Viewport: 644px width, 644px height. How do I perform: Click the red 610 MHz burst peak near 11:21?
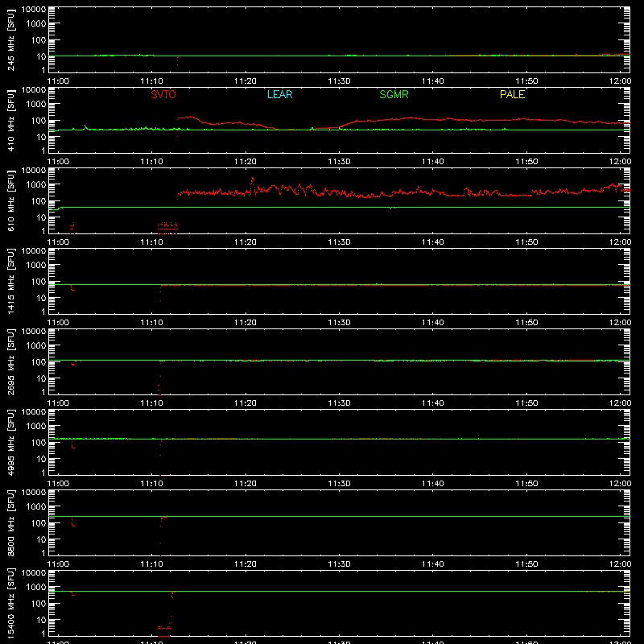point(253,179)
